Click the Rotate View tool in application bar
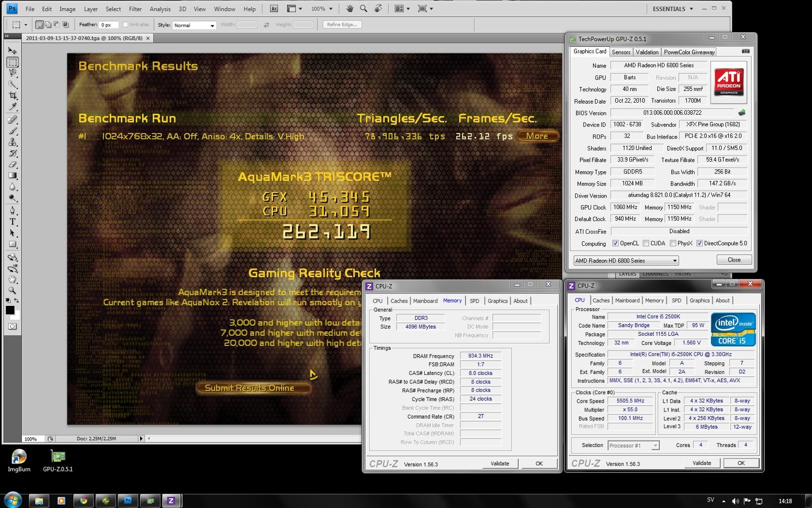812x508 pixels. [x=378, y=9]
